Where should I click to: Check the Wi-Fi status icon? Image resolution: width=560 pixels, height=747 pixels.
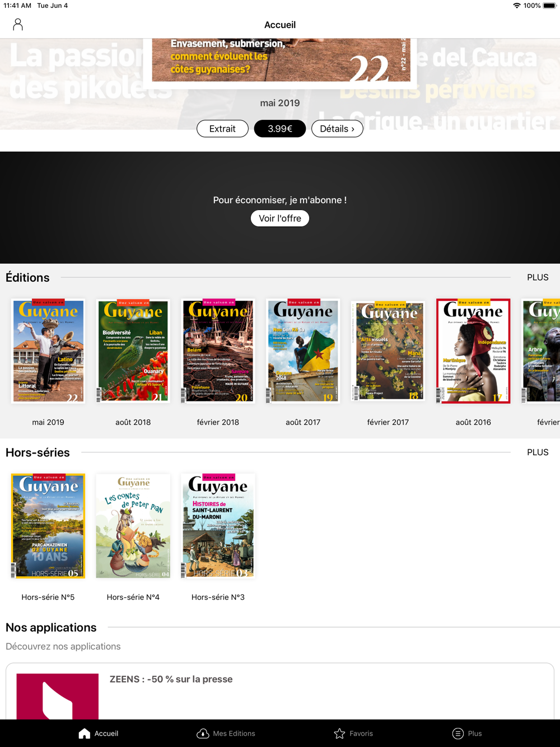516,6
